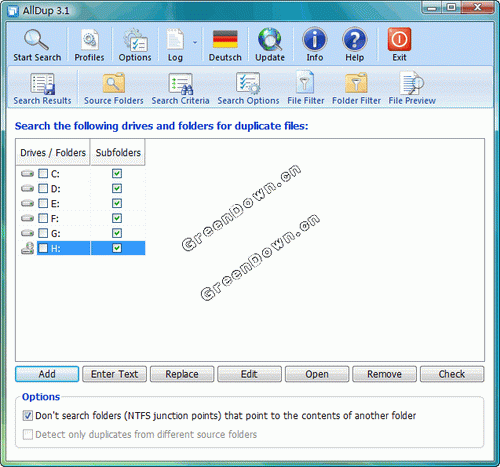The height and width of the screenshot is (467, 500).
Task: Switch to the Search Criteria tab
Action: [x=180, y=89]
